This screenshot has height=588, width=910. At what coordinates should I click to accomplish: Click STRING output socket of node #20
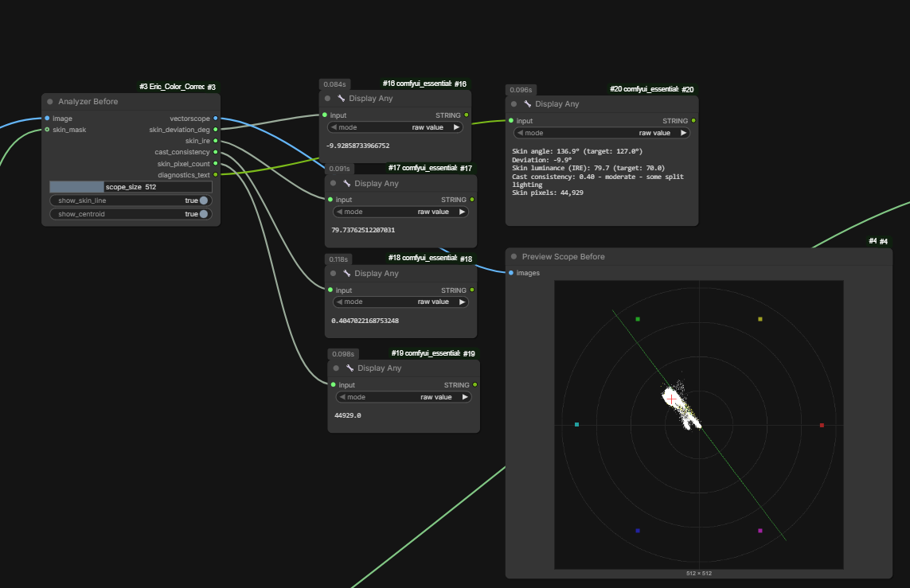(x=693, y=121)
